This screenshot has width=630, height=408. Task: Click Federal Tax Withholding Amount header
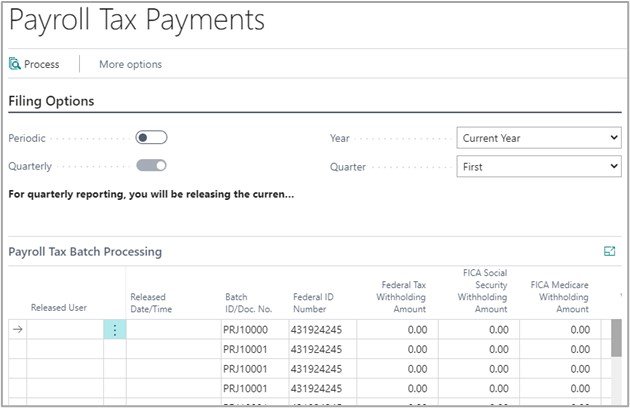pyautogui.click(x=401, y=297)
